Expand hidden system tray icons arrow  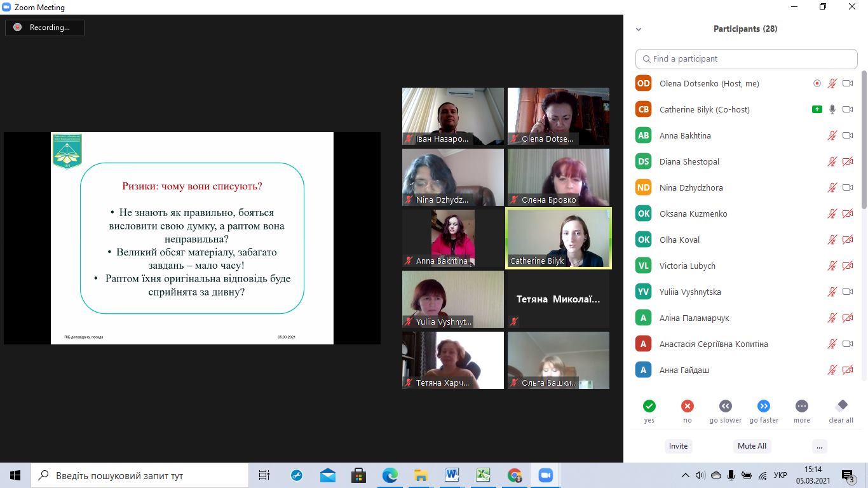[x=685, y=475]
